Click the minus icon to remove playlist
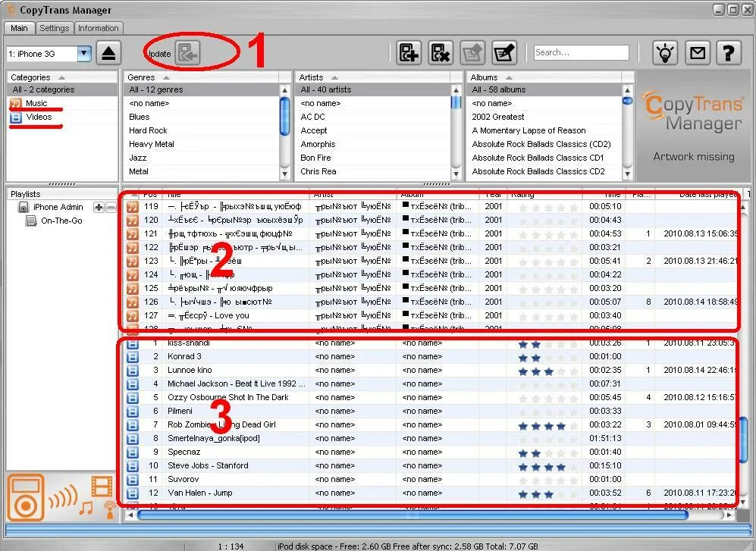 click(111, 207)
